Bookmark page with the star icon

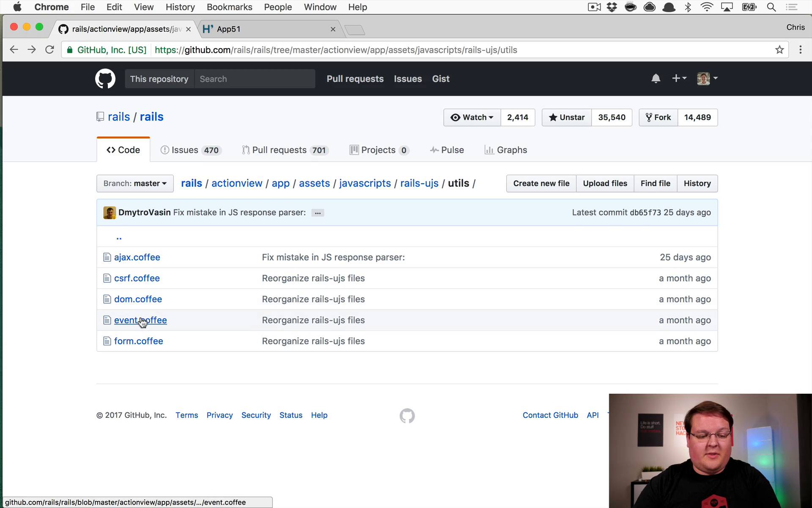point(779,50)
